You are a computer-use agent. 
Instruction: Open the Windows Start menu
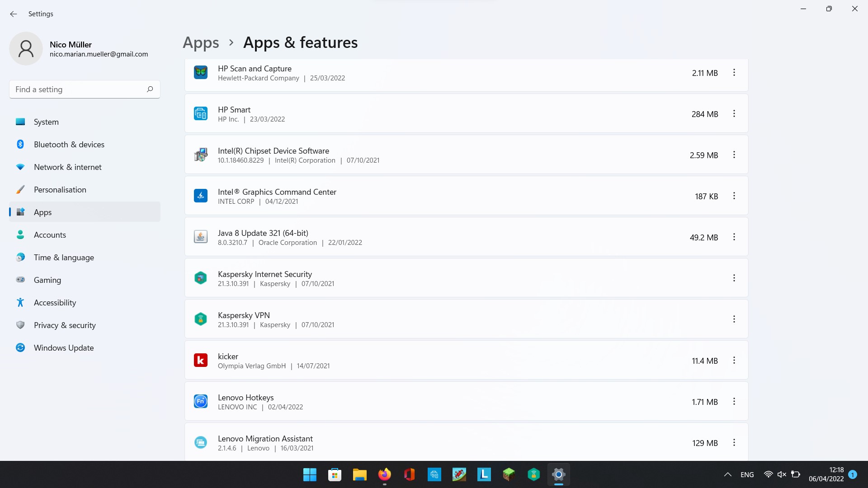[310, 474]
